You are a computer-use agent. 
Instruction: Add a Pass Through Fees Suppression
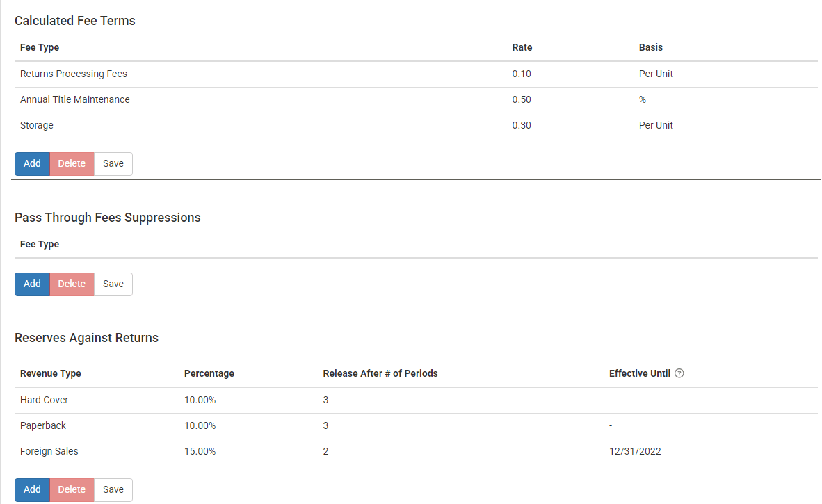click(x=32, y=284)
